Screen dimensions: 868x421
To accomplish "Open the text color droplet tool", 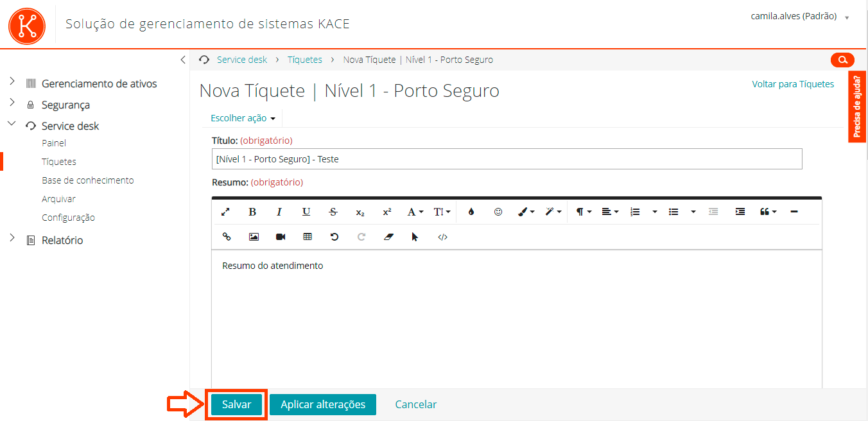I will point(471,212).
